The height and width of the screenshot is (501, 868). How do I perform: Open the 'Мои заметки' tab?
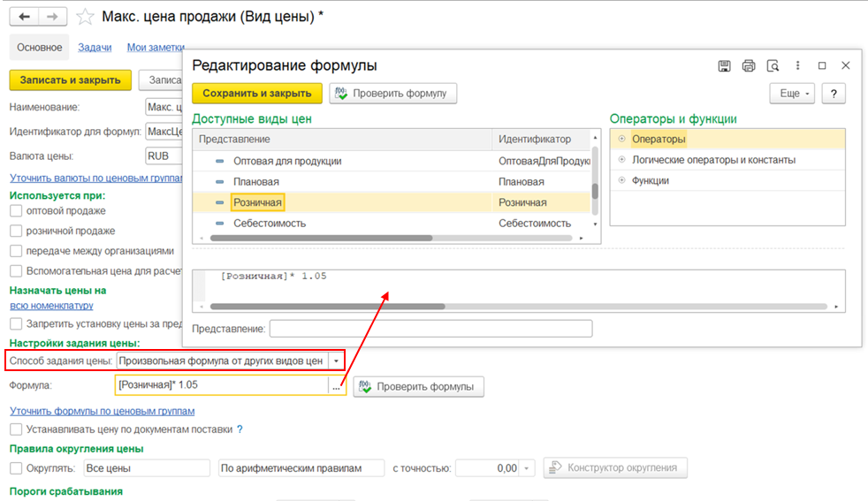click(156, 48)
